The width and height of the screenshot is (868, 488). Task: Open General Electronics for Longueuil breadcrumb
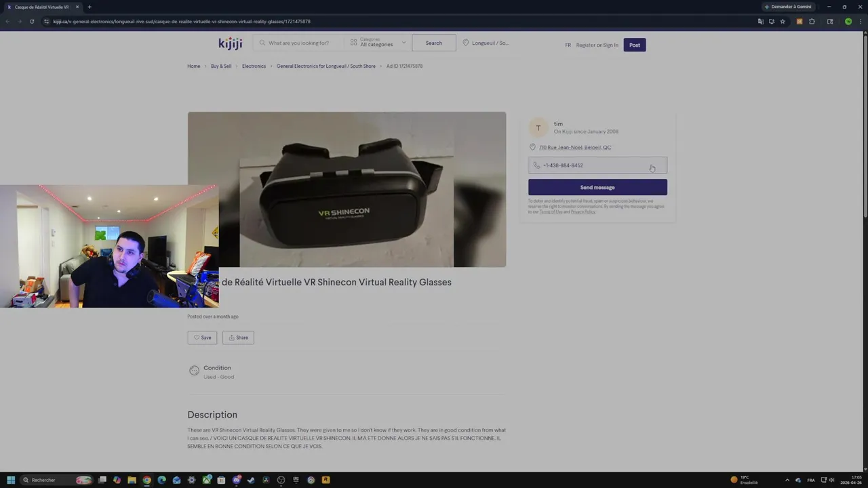[326, 66]
